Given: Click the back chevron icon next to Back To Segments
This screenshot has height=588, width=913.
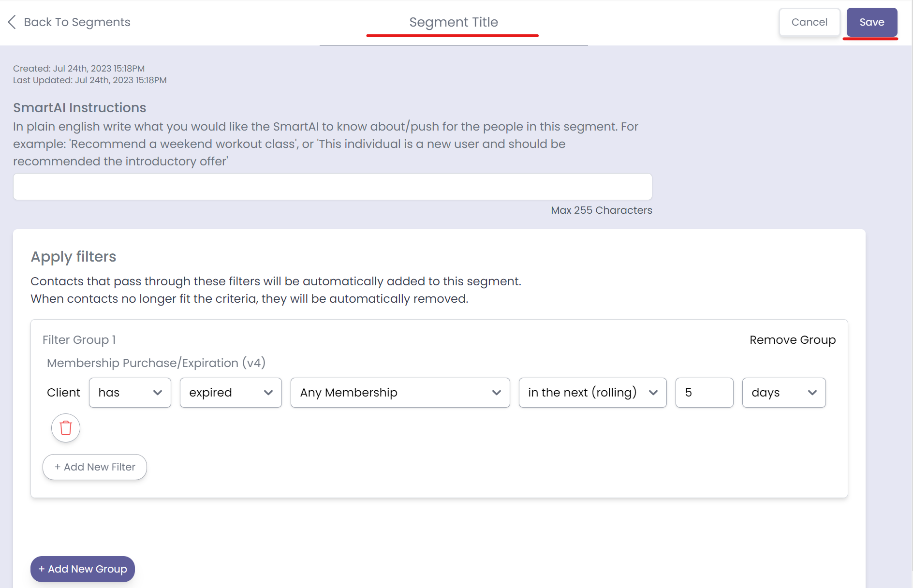Looking at the screenshot, I should pos(12,22).
